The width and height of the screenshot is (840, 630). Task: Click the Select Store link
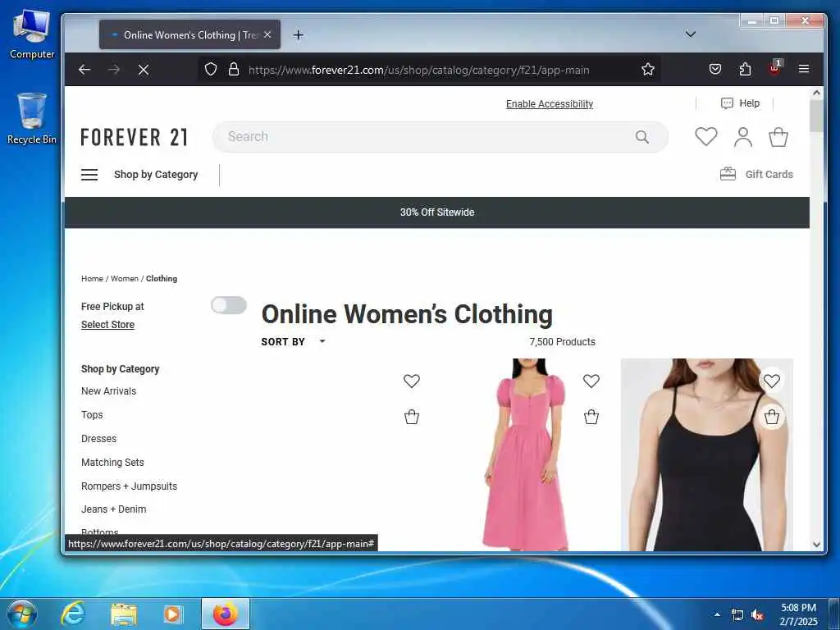tap(107, 325)
